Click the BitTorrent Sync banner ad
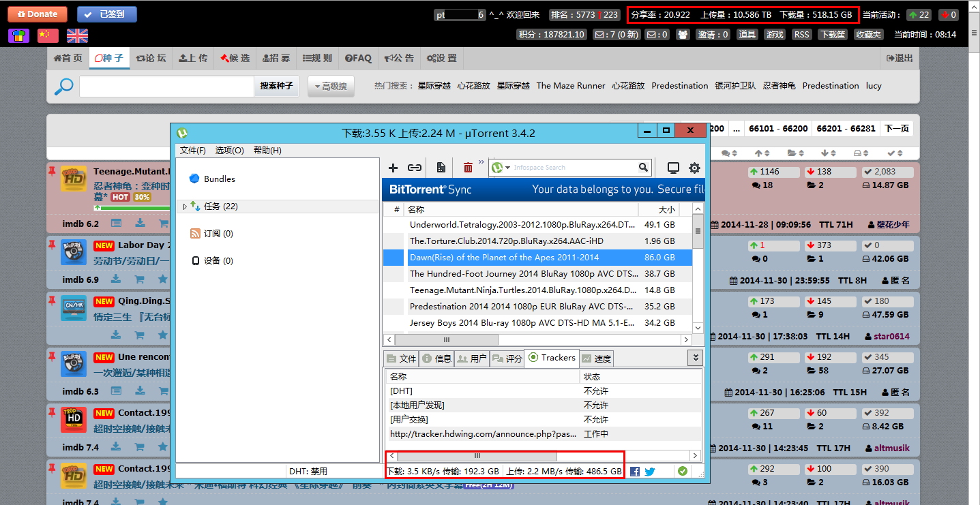The height and width of the screenshot is (505, 980). point(543,189)
